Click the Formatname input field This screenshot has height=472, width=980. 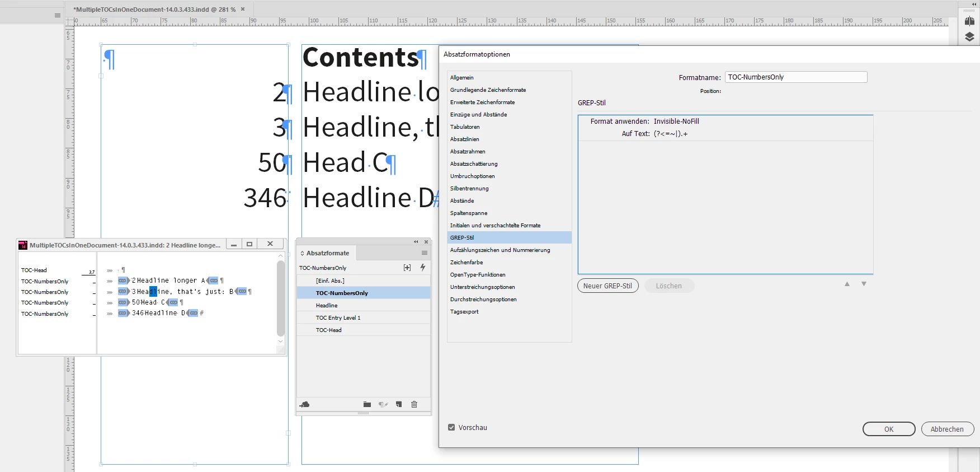[x=796, y=77]
